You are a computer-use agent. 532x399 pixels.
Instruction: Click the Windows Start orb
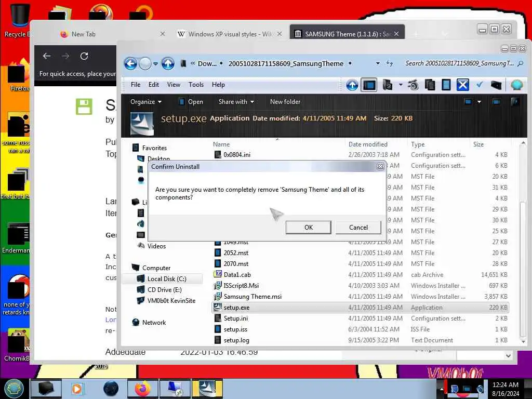tap(14, 388)
